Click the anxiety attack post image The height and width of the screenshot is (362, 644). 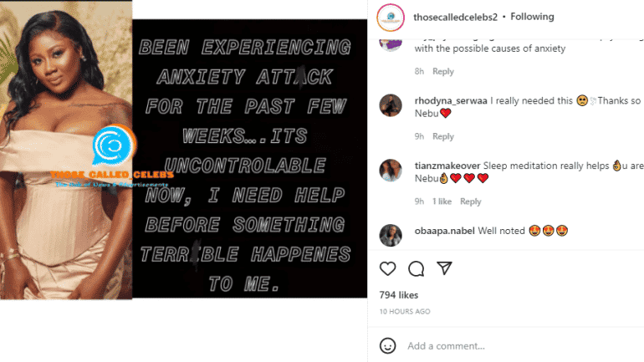184,150
